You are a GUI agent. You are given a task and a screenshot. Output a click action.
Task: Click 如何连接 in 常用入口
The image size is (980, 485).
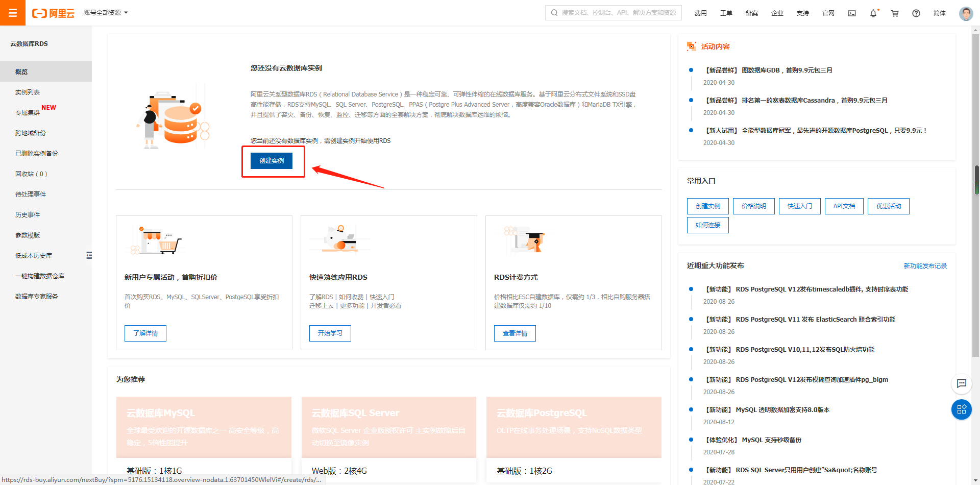(708, 225)
